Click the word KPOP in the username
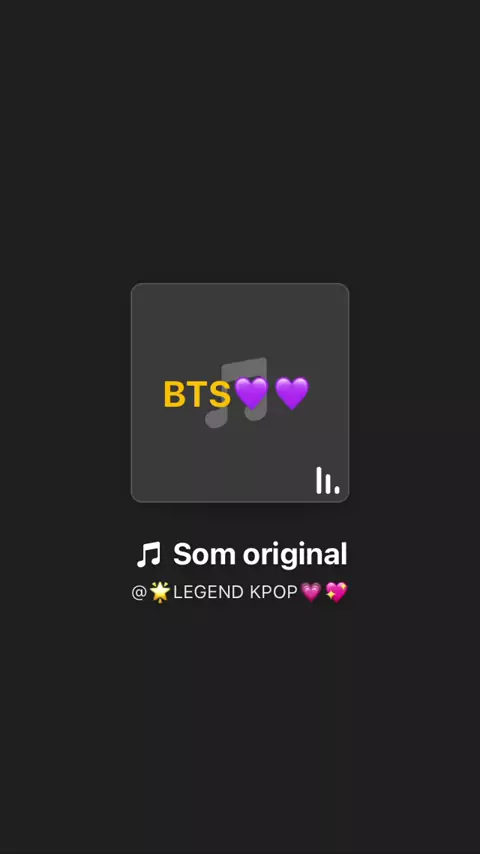This screenshot has width=480, height=854. coord(274,592)
